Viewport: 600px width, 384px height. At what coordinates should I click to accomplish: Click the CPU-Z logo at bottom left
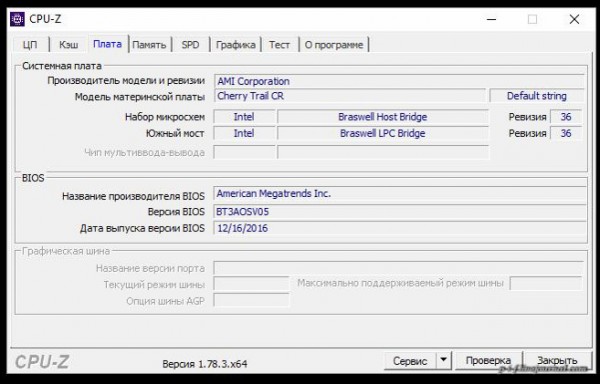coord(42,361)
